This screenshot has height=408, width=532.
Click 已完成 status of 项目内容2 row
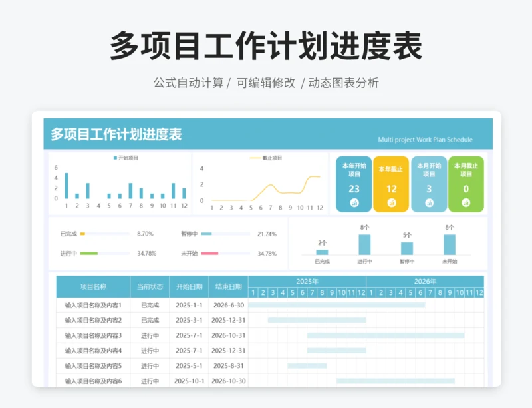click(150, 320)
